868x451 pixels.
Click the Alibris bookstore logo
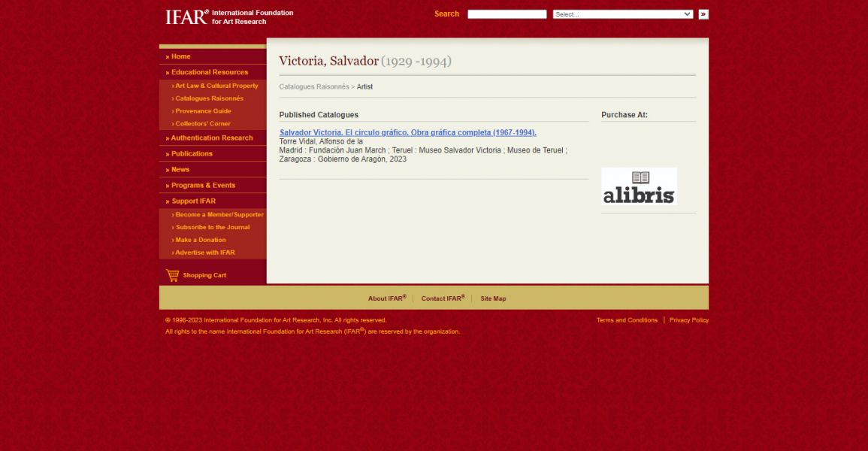point(639,186)
